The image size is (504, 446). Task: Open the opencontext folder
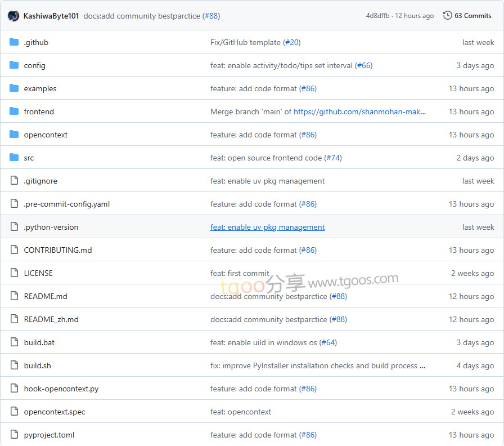(x=46, y=135)
